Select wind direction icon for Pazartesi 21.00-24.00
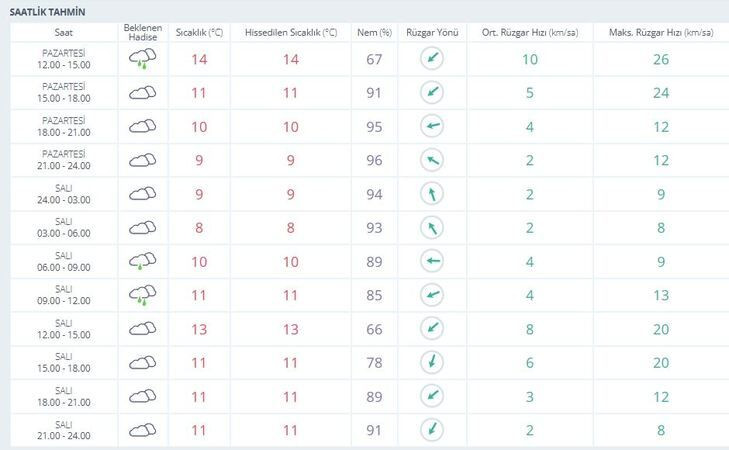729x450 pixels. tap(432, 160)
